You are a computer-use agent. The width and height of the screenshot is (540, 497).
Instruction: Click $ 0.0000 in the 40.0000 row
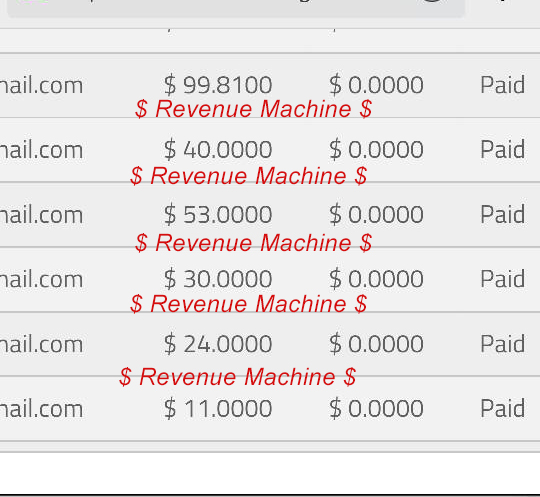coord(376,149)
